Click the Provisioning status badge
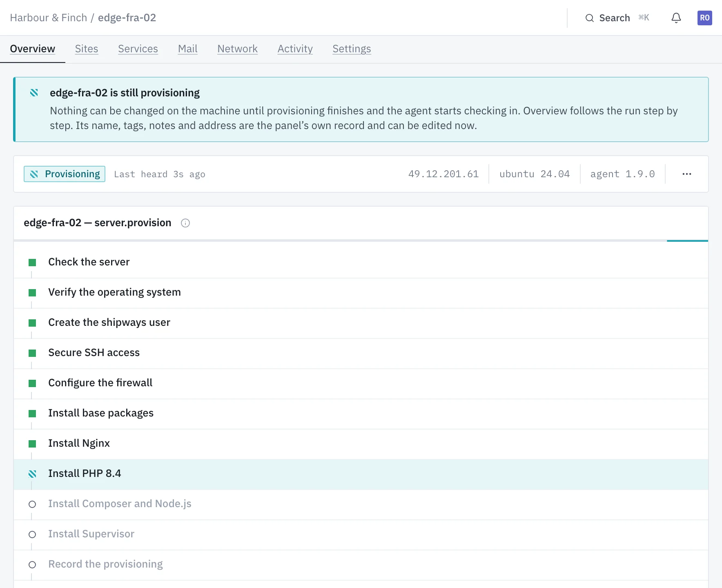The width and height of the screenshot is (722, 588). click(65, 174)
